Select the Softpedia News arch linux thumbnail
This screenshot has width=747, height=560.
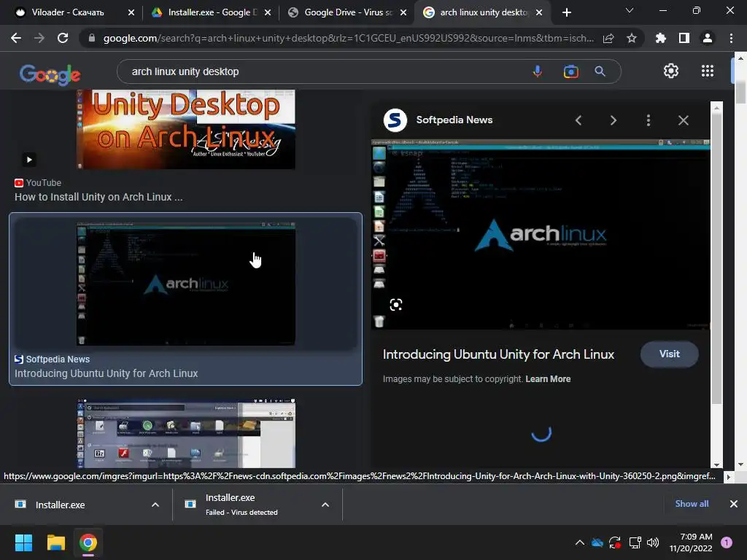click(x=186, y=284)
